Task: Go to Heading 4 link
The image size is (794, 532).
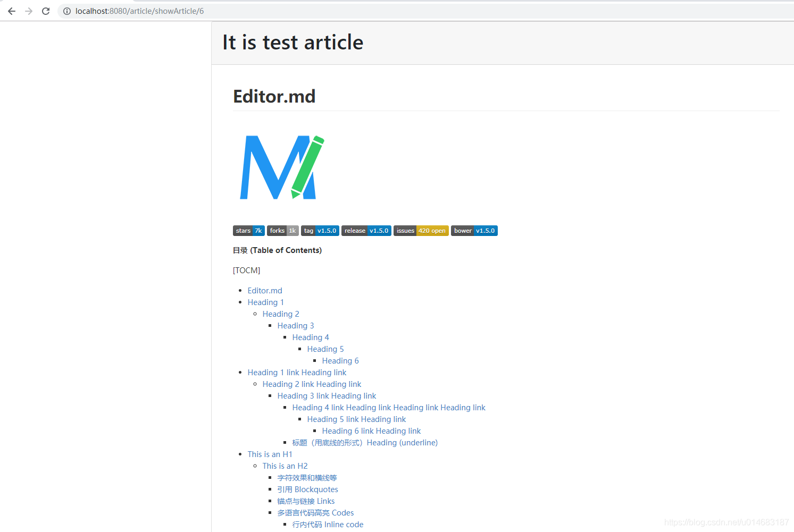Action: tap(311, 337)
